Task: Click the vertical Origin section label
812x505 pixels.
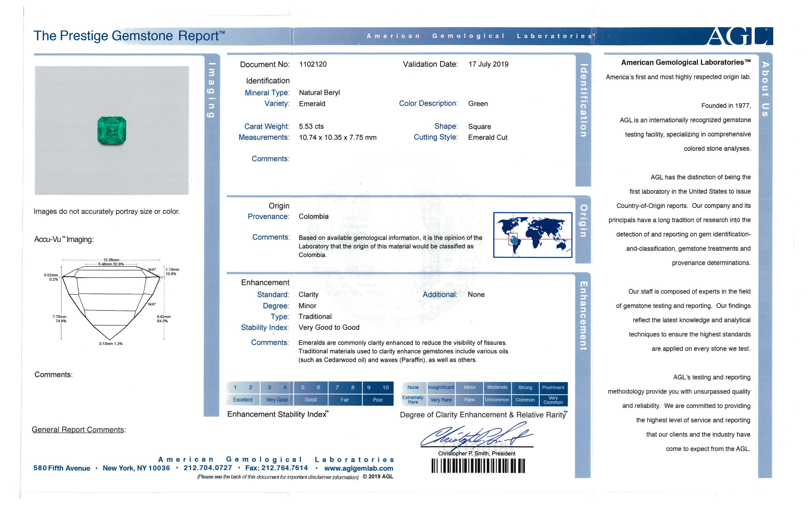Action: point(583,221)
